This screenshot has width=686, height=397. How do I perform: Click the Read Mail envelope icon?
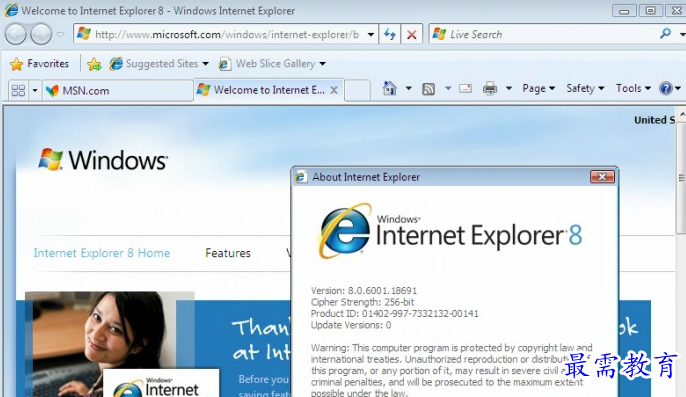[466, 88]
